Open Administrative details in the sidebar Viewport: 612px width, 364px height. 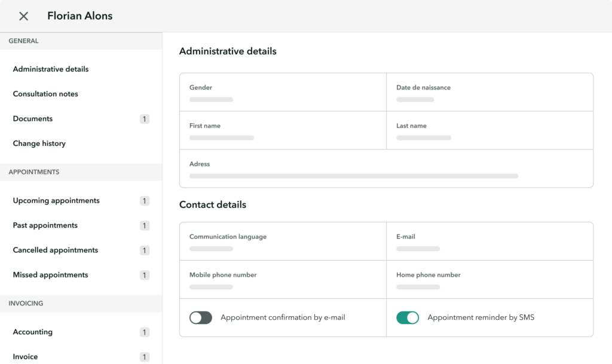tap(50, 69)
